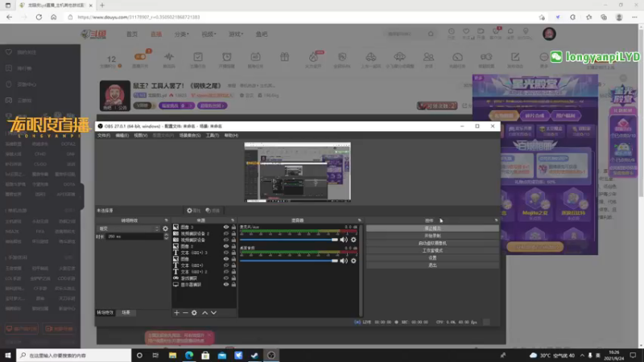Click the browser address bar
The image size is (644, 362).
[x=302, y=17]
